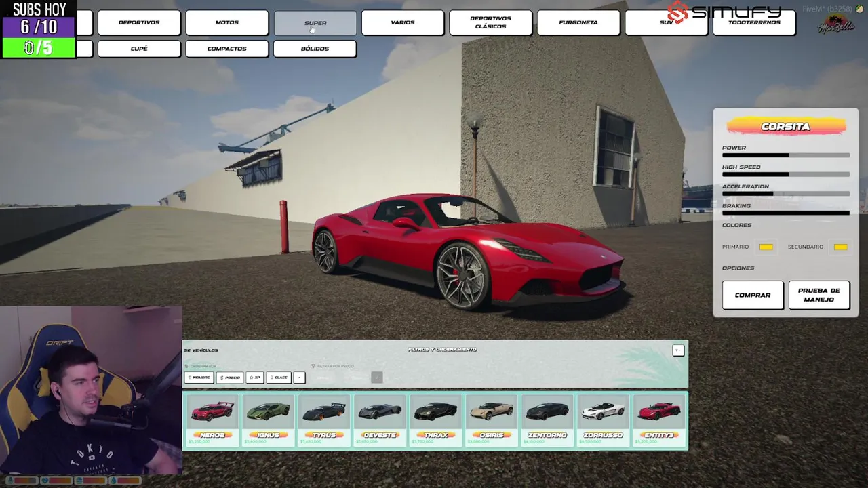Open the Deportivos vehicle category
Screen dimensions: 868x488
139,22
